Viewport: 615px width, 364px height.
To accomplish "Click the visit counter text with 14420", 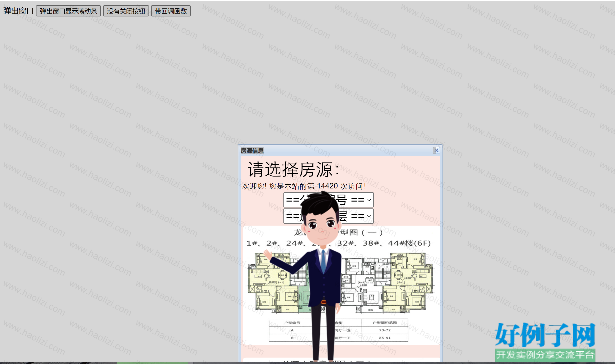I will (304, 186).
